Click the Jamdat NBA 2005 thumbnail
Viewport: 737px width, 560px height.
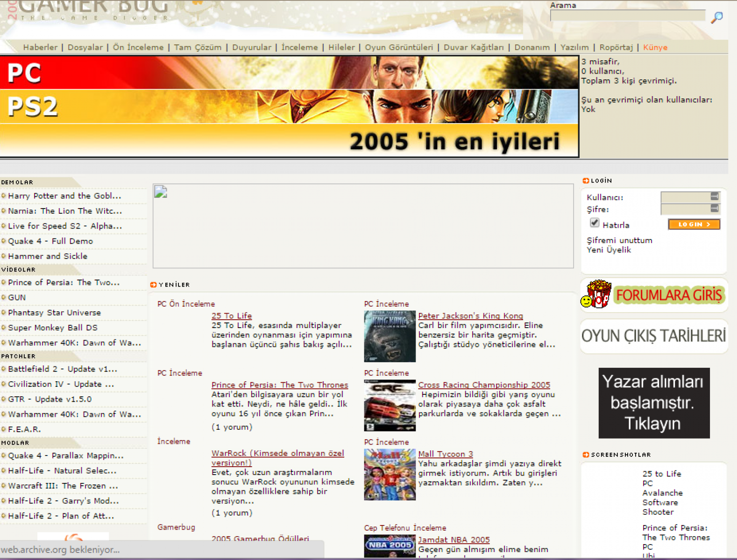click(x=390, y=546)
